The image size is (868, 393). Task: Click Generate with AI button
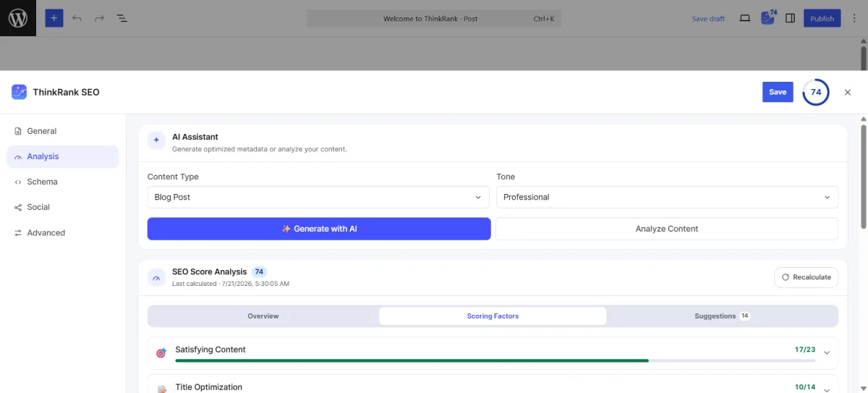click(x=319, y=229)
